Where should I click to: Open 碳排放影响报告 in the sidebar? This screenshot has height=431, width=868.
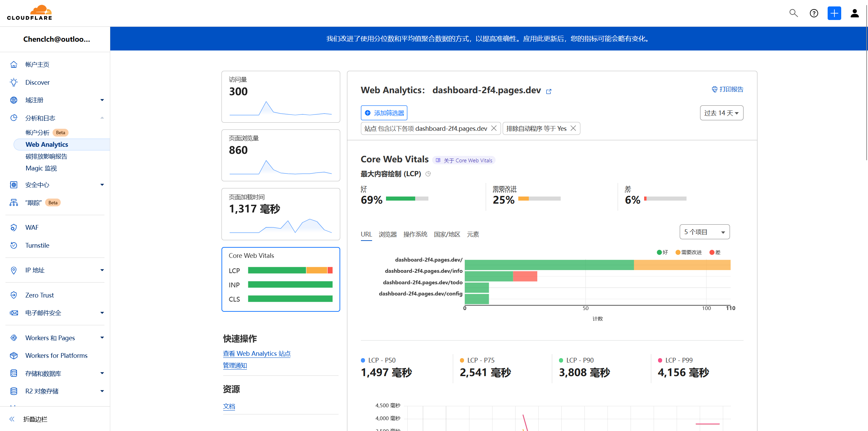tap(46, 156)
